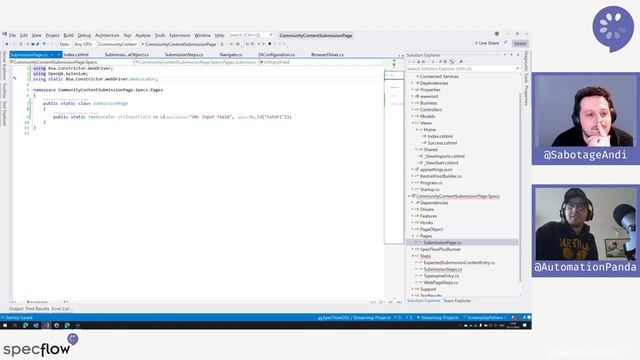Image resolution: width=640 pixels, height=360 pixels.
Task: Open the CommunityContent startup project dropdown
Action: 118,44
